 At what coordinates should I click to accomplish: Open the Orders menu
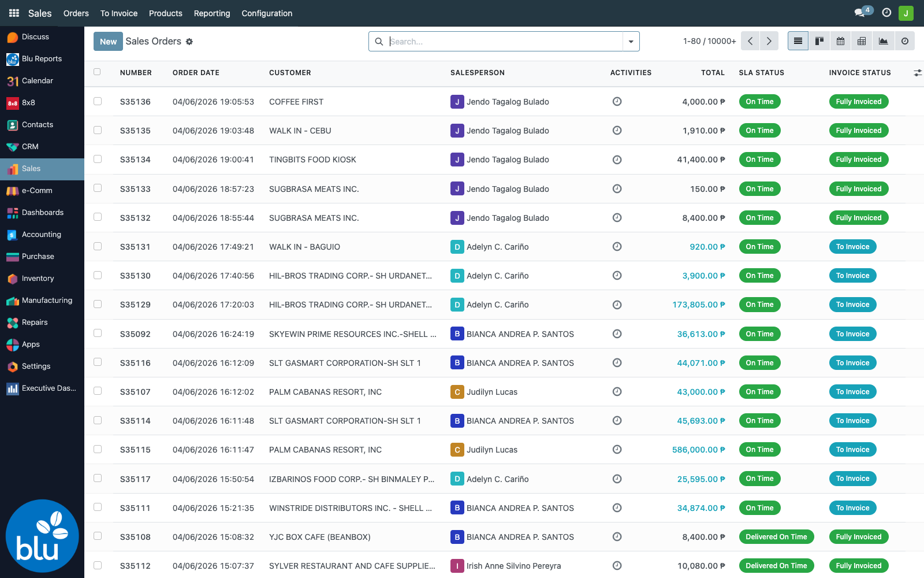tap(76, 13)
